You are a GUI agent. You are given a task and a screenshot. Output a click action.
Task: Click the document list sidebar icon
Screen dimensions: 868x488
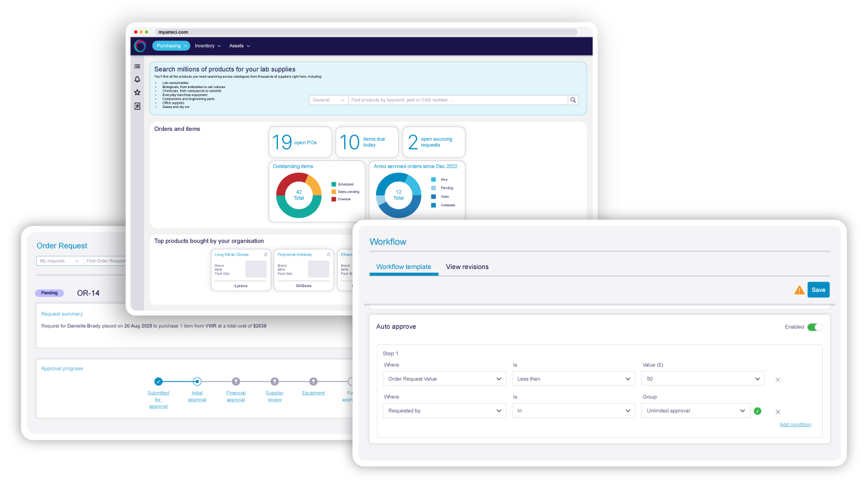pos(137,106)
